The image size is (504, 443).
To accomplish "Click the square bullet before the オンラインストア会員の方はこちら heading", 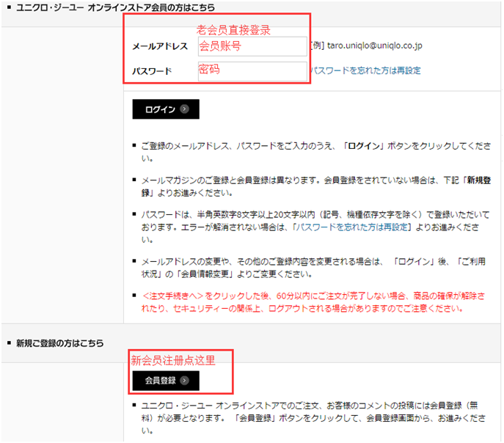I will click(x=8, y=7).
